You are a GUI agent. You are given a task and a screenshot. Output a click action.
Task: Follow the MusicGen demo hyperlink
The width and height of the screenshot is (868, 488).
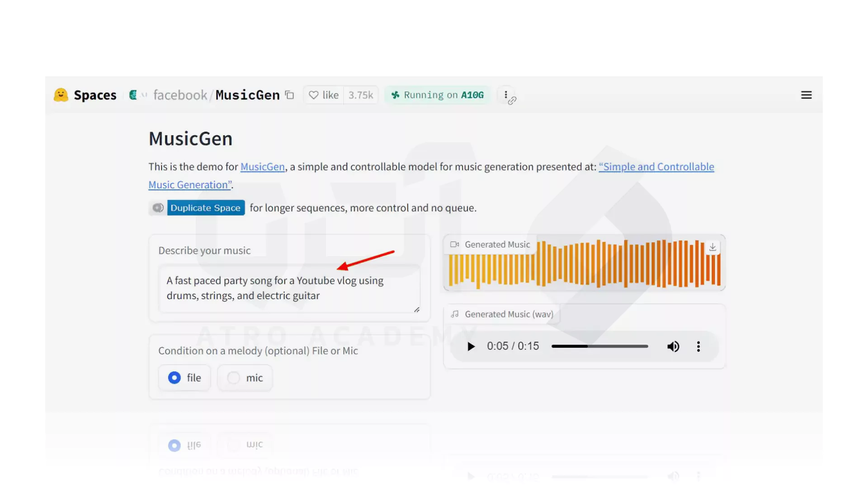tap(263, 167)
